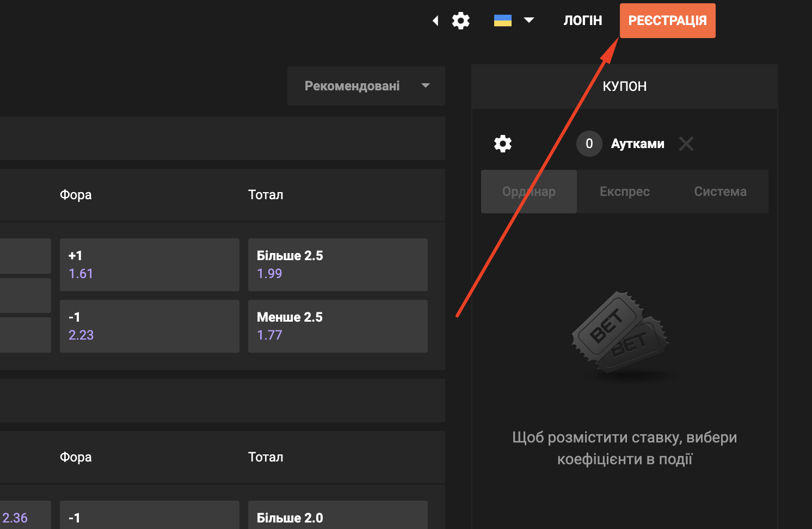Expand the language selection dropdown arrow
The height and width of the screenshot is (529, 812).
[528, 21]
